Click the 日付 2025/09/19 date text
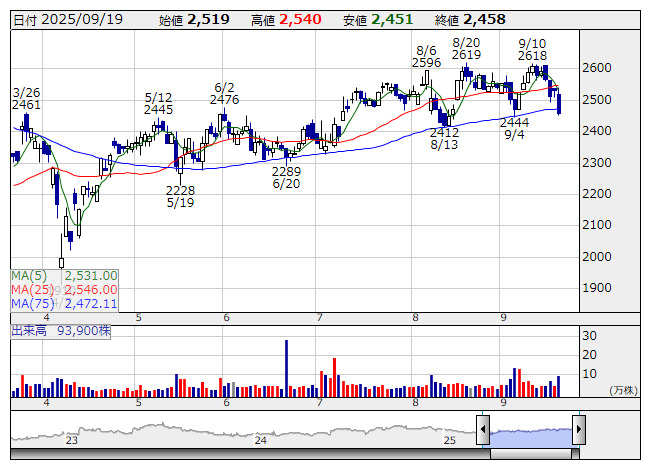Image resolution: width=653 pixels, height=470 pixels. tap(68, 20)
